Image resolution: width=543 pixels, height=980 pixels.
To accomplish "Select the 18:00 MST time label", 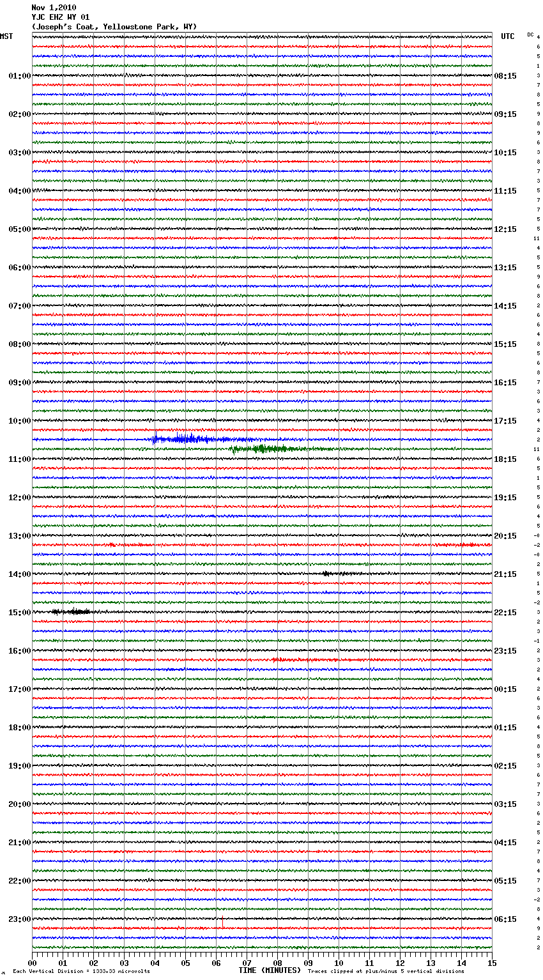I will coord(19,728).
